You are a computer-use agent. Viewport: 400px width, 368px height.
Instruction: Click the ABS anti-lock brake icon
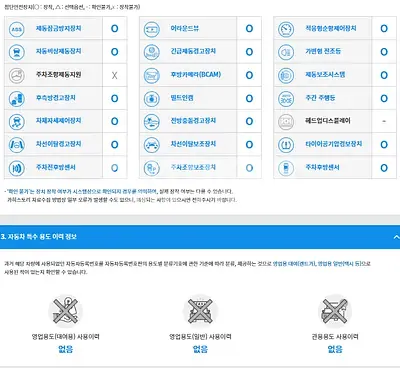tap(17, 29)
